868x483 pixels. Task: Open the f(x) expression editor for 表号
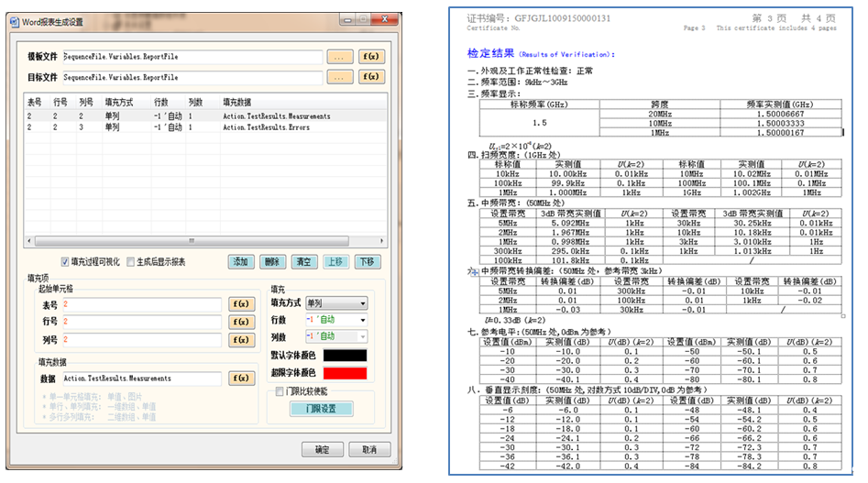click(241, 304)
